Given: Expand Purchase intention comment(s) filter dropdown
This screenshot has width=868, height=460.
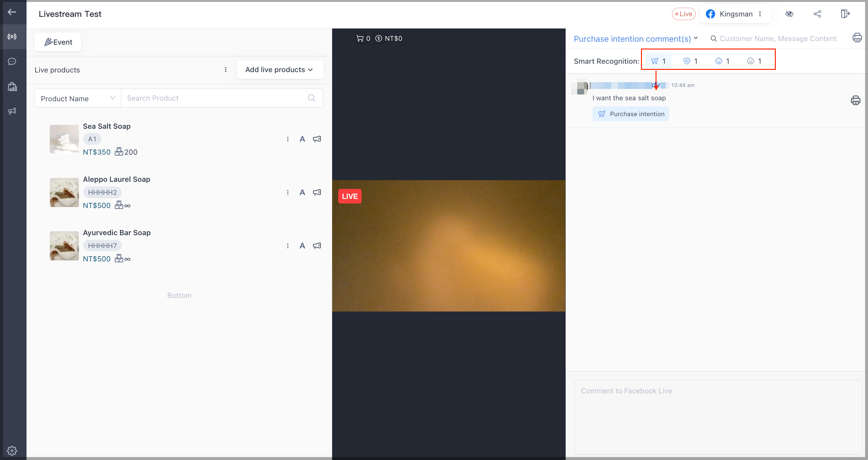Looking at the screenshot, I should (x=636, y=39).
